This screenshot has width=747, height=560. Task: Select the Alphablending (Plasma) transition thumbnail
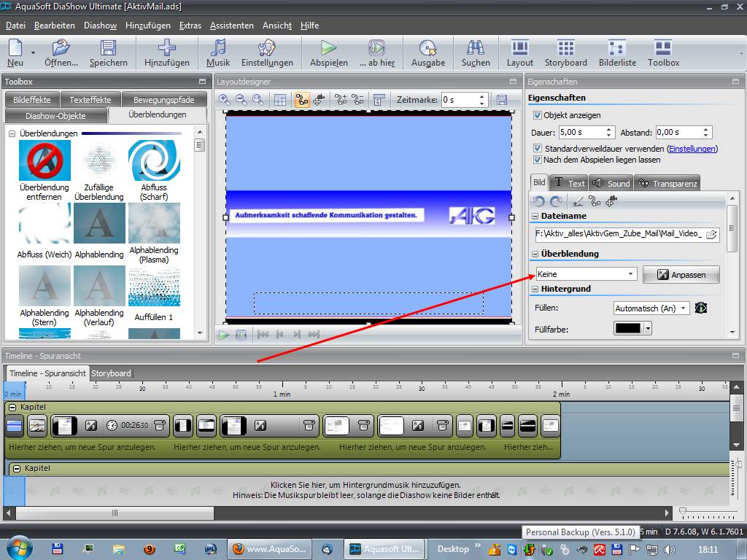point(154,223)
